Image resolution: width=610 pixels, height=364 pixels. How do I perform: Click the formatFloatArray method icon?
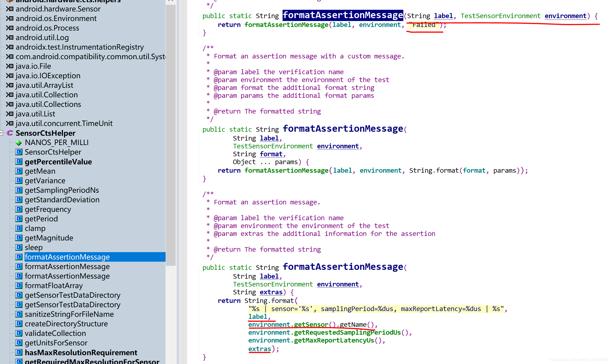[19, 286]
